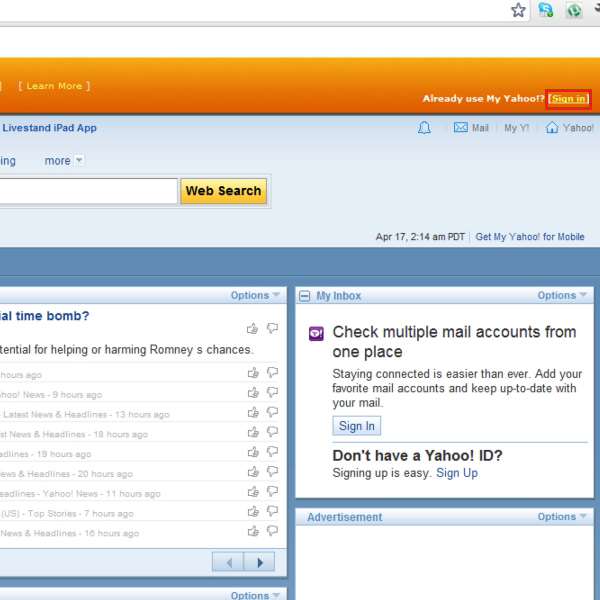Viewport: 600px width, 600px height.
Task: Go to next news page arrow
Action: click(259, 562)
